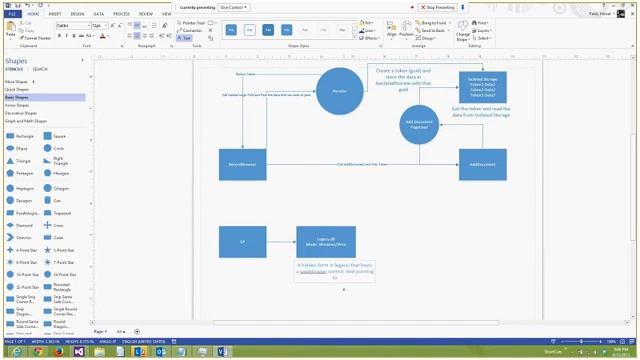The image size is (640, 360).
Task: Open the Line dropdown
Action: 367,31
